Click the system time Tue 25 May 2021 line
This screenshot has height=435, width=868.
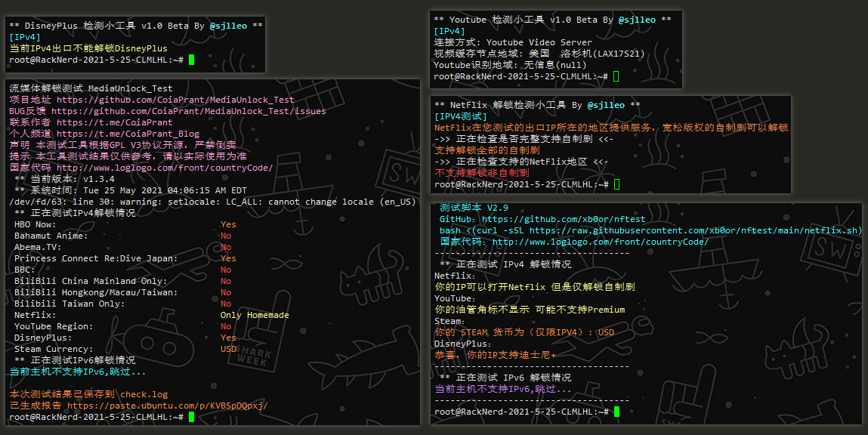click(130, 190)
